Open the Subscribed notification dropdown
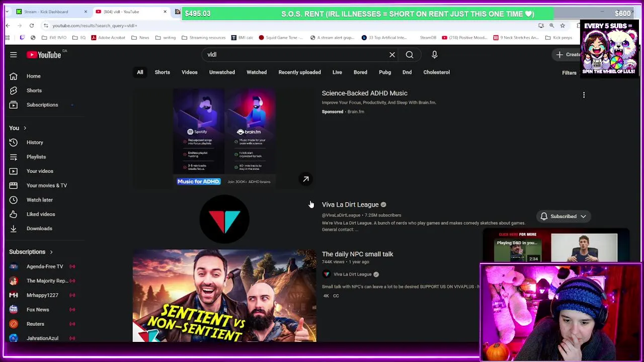 point(564,217)
